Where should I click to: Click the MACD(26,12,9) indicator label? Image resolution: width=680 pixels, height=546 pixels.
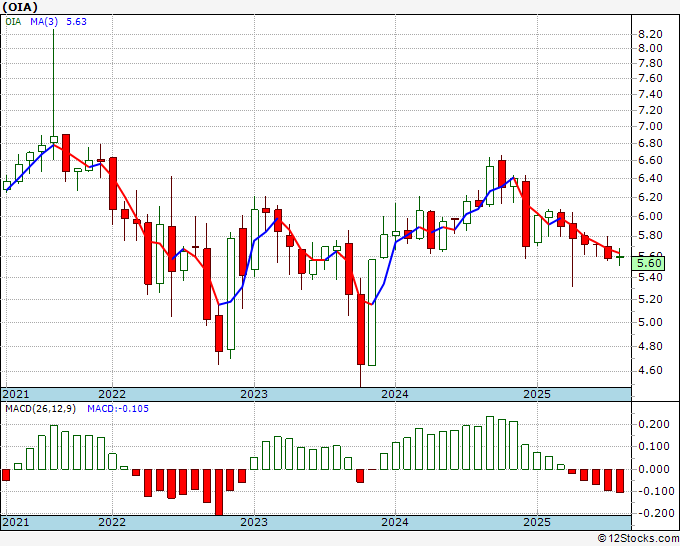click(x=40, y=409)
